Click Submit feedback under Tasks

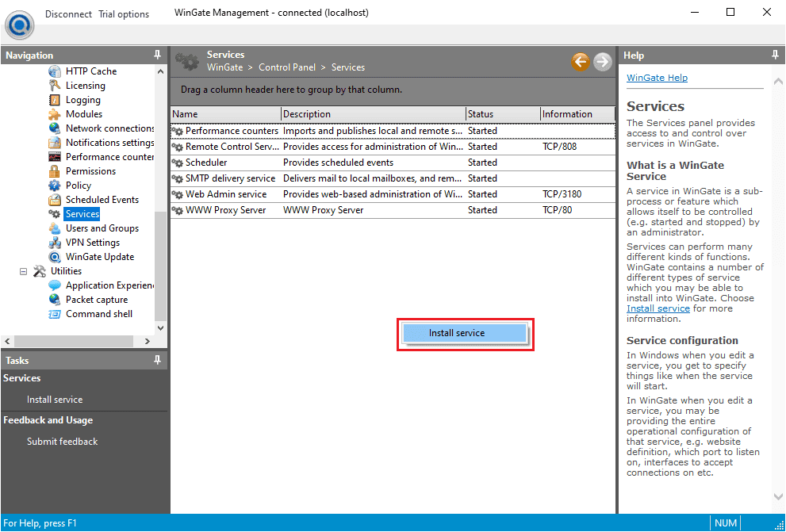pyautogui.click(x=62, y=442)
